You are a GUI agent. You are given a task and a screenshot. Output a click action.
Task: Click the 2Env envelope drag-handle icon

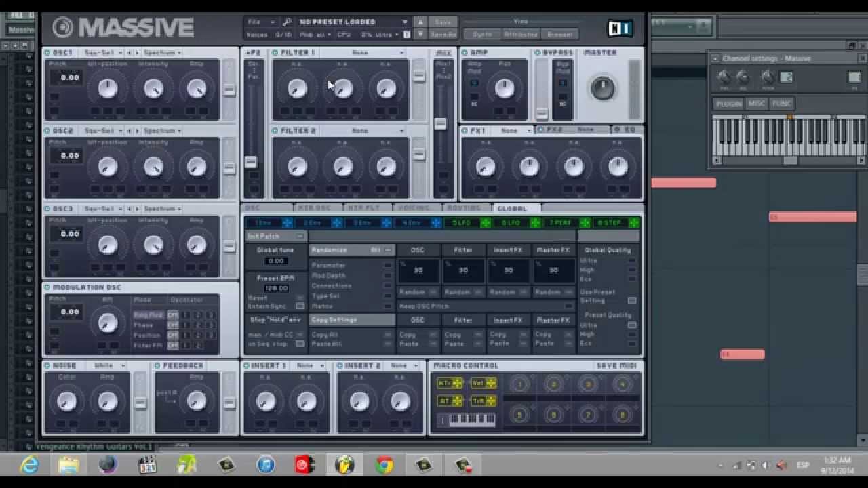tap(336, 222)
